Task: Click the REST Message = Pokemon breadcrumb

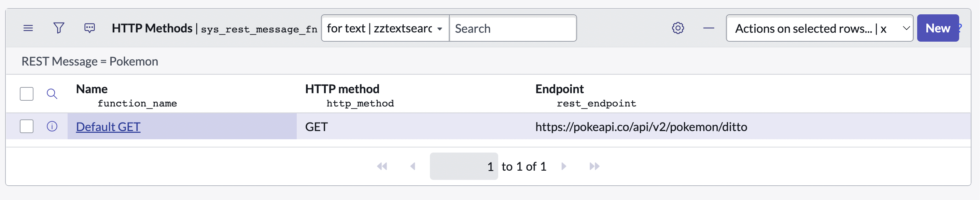Action: click(90, 61)
